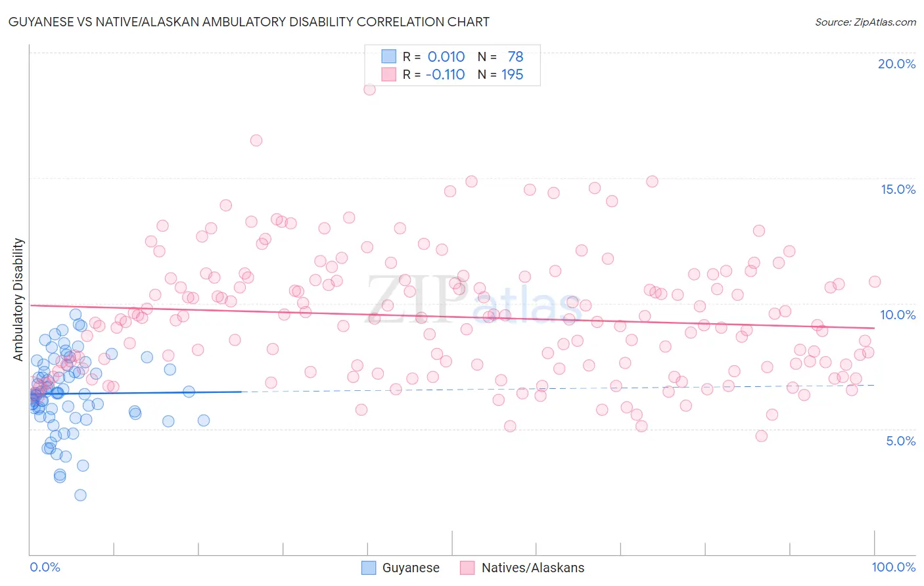Image resolution: width=924 pixels, height=586 pixels.
Task: Click the 20.0% y-axis tick label
Action: [x=896, y=64]
